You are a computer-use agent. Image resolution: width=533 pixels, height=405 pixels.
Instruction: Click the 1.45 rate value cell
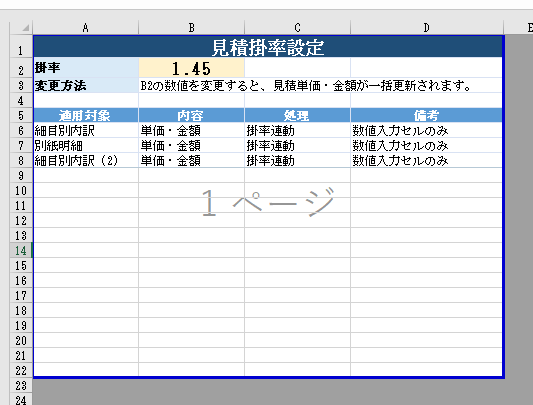[191, 68]
